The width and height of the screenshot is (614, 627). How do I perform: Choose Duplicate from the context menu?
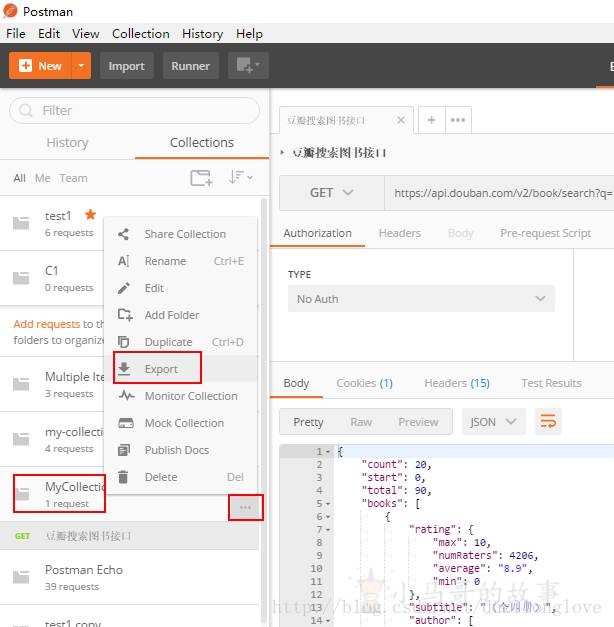181,342
